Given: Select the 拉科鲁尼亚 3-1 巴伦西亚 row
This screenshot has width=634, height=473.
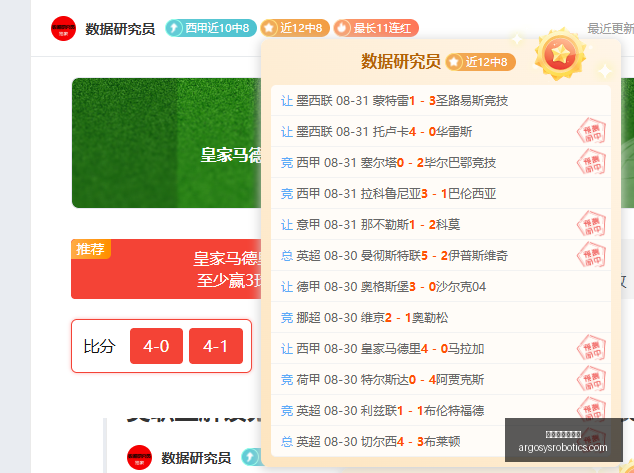Looking at the screenshot, I should [441, 194].
